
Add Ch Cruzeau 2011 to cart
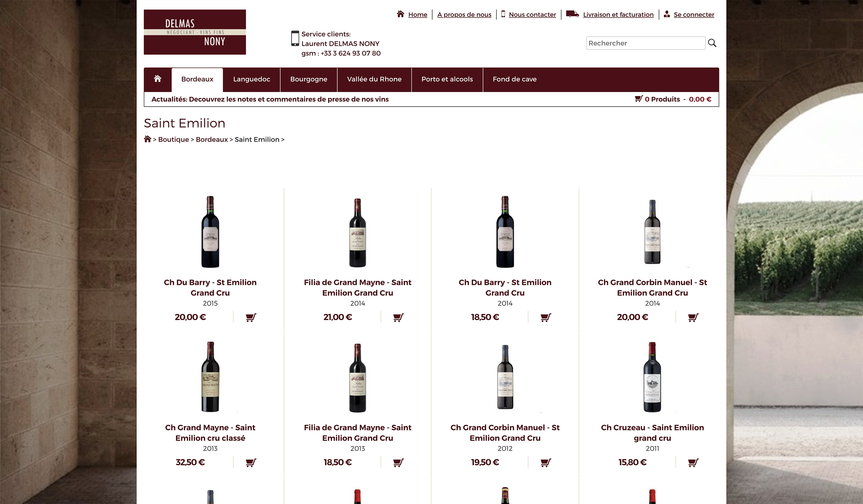[x=693, y=463]
